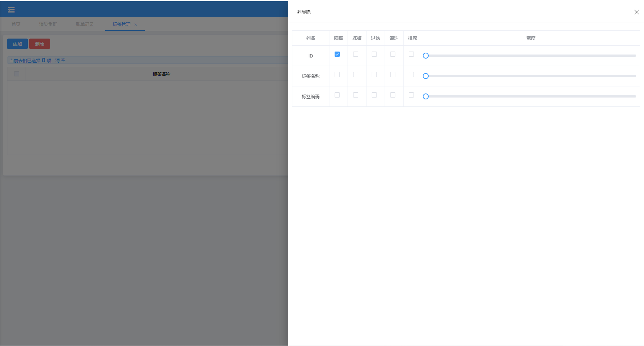Click the 排序 column header
Screen dimensions: 644x346
(412, 38)
